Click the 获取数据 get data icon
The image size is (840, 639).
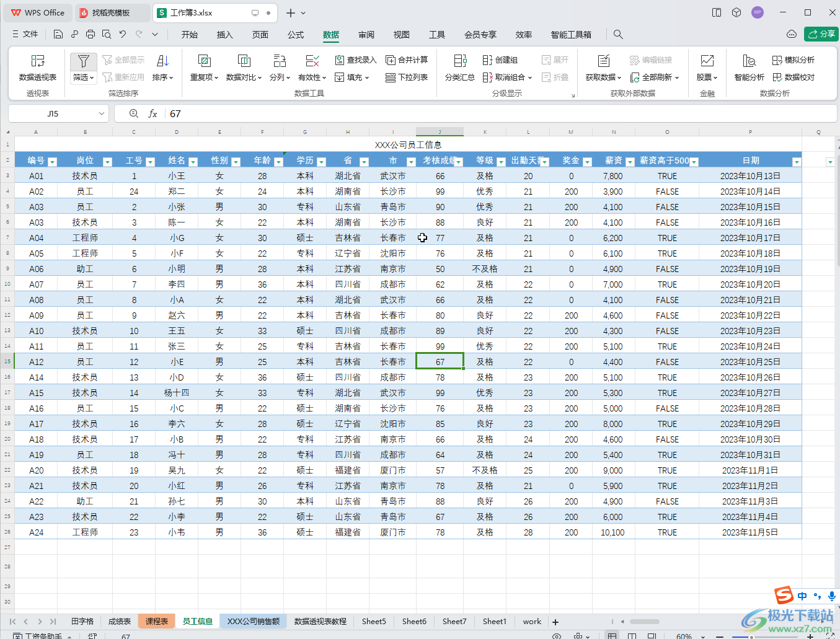603,61
